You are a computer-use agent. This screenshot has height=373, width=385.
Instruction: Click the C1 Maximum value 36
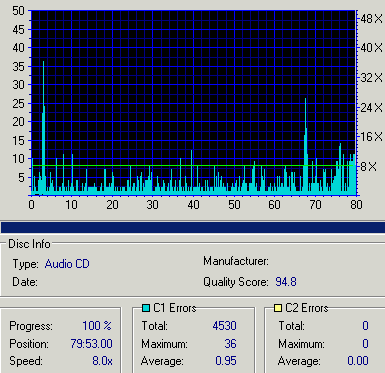click(230, 343)
